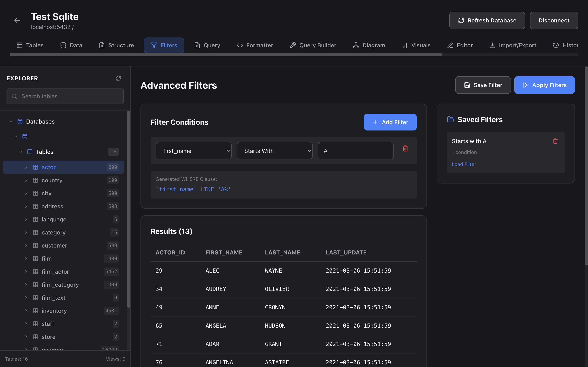The height and width of the screenshot is (367, 588).
Task: Switch to the Structure tab
Action: (x=117, y=45)
